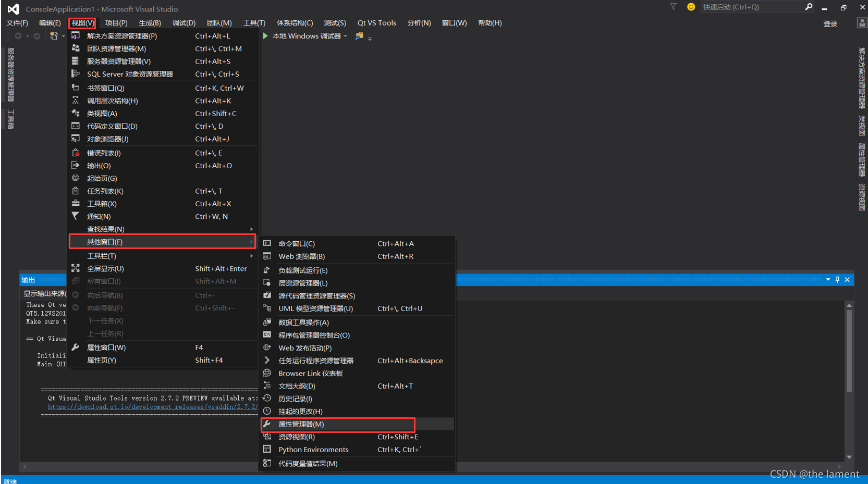The image size is (868, 484).
Task: Click the Quick Launch search magnifier icon
Action: coord(809,7)
